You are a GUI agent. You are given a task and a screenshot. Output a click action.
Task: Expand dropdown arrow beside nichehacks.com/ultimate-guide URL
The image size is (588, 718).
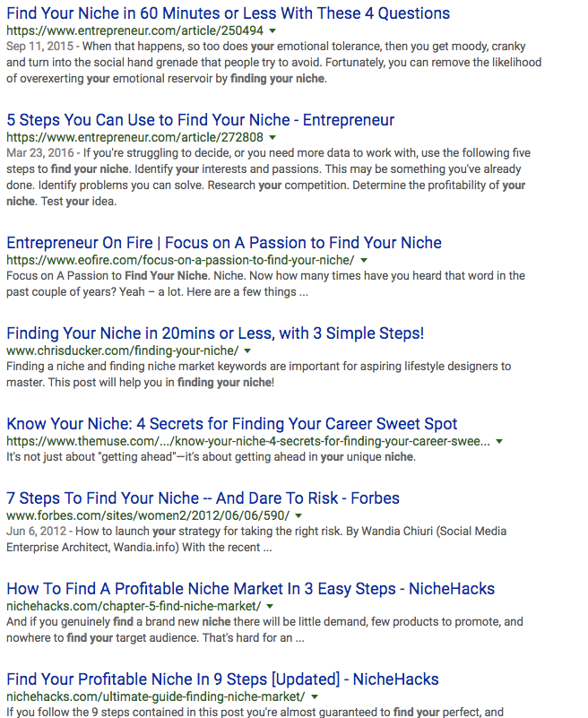[315, 696]
